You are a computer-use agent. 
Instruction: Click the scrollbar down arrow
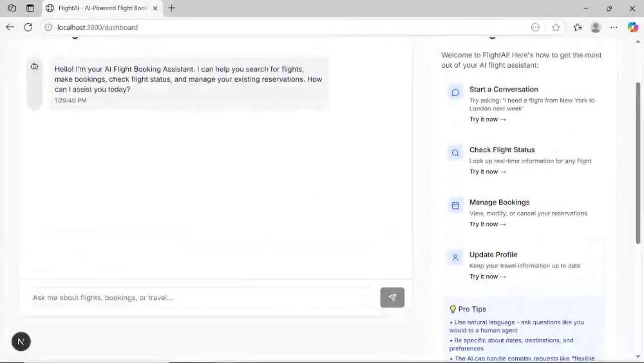(x=638, y=357)
